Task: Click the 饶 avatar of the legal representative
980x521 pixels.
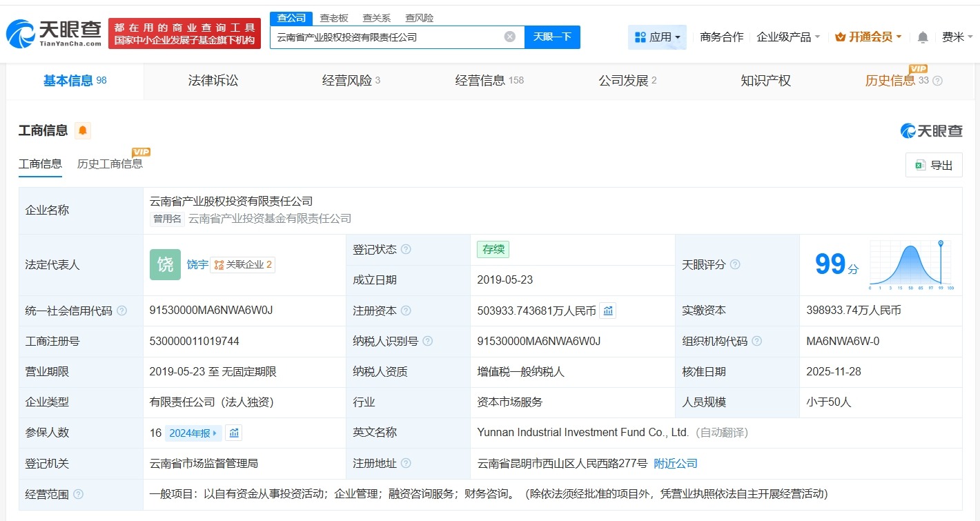Action: coord(165,264)
